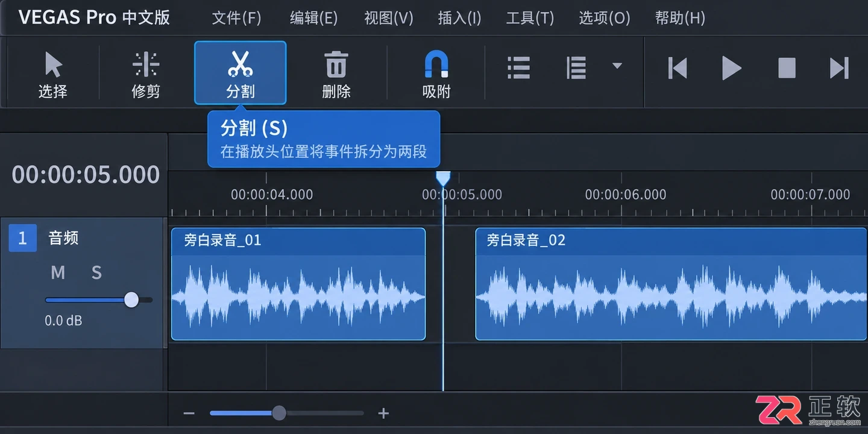Open the 选项(O) menu

[x=605, y=17]
